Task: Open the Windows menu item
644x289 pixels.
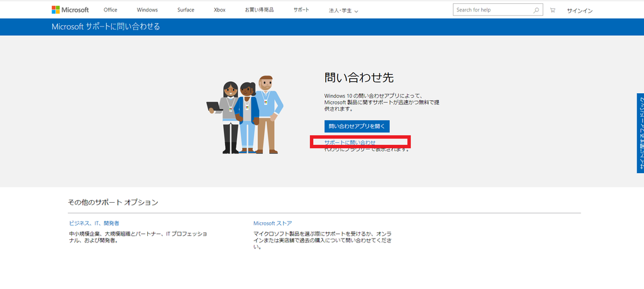Action: (x=147, y=10)
